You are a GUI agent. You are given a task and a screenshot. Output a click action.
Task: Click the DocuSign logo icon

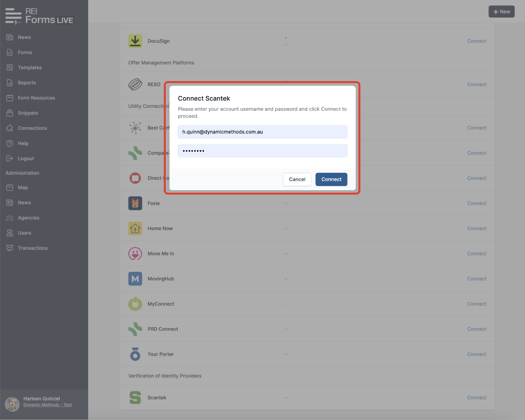pyautogui.click(x=135, y=41)
